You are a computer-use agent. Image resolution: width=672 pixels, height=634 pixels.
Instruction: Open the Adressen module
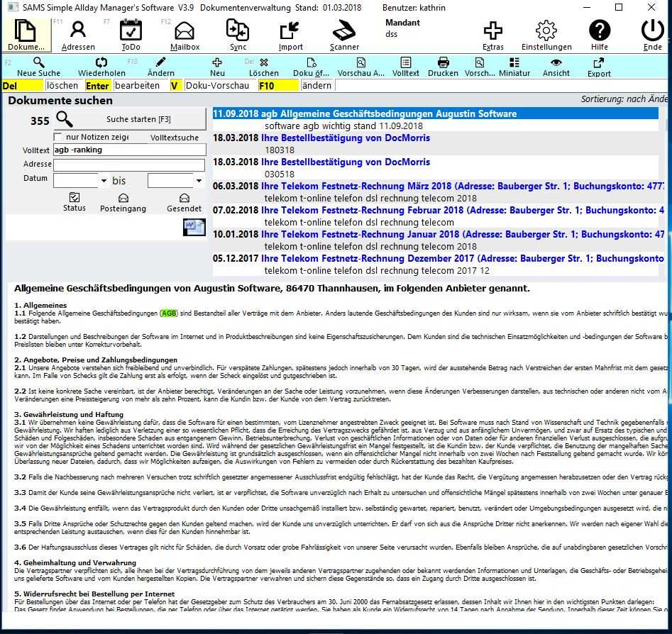click(78, 35)
